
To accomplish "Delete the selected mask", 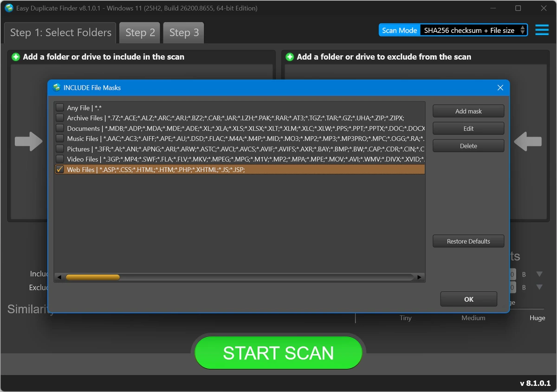I will tap(468, 146).
